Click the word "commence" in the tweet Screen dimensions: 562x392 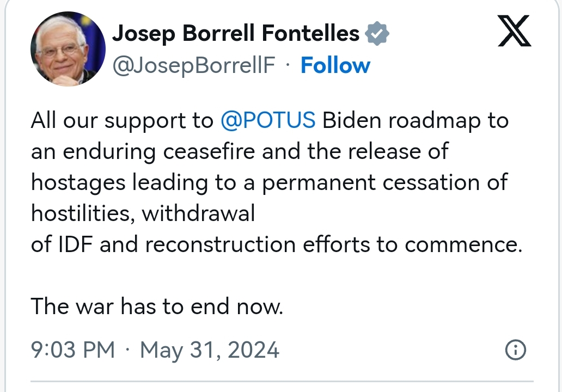pyautogui.click(x=459, y=244)
